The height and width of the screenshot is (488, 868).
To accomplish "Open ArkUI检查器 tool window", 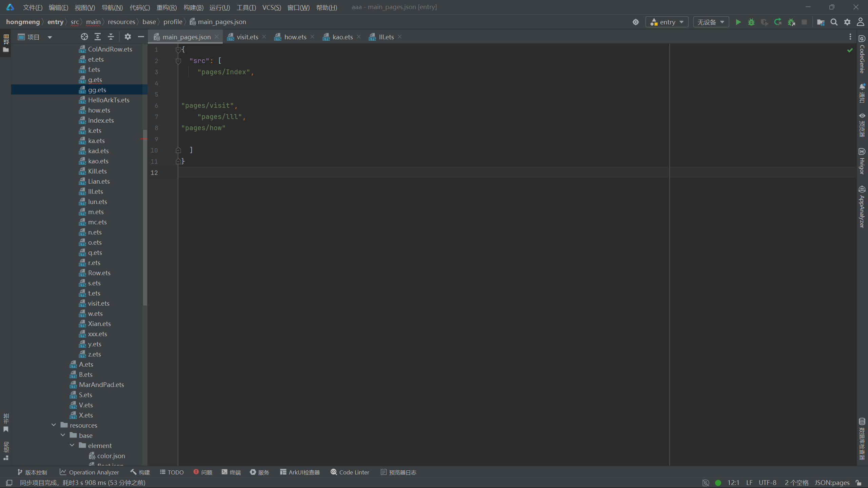I will pyautogui.click(x=300, y=472).
